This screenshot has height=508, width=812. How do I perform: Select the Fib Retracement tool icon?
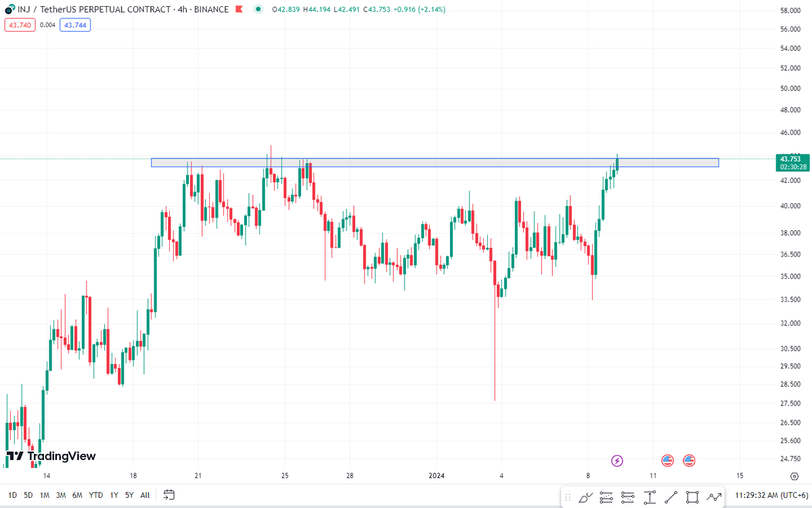(x=607, y=497)
